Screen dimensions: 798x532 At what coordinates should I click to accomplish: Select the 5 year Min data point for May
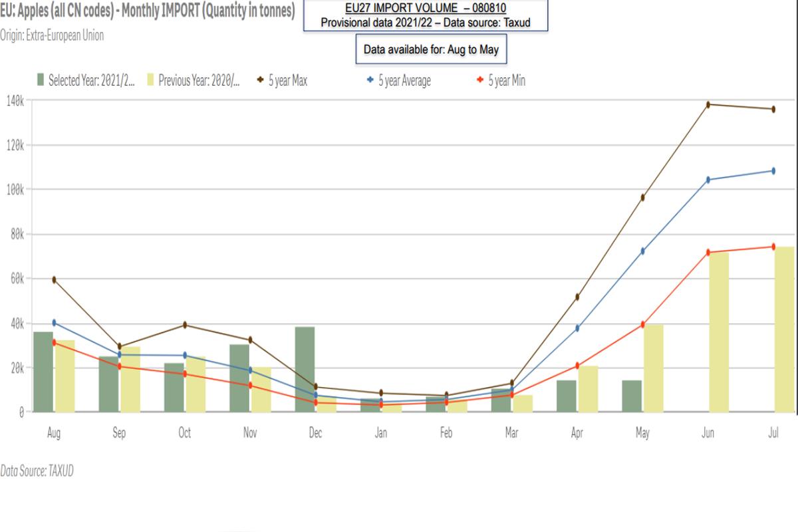click(x=642, y=325)
